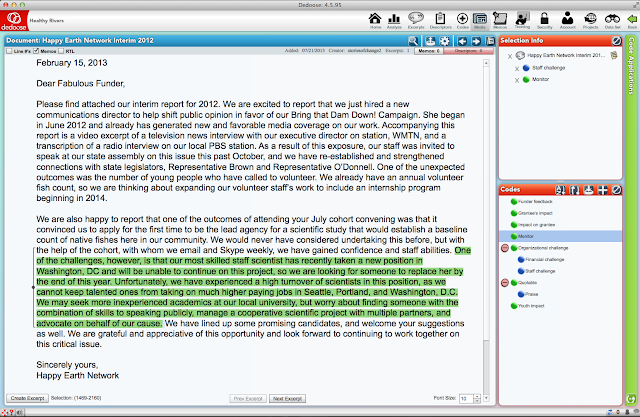Add a new code with plus icon

click(x=602, y=190)
